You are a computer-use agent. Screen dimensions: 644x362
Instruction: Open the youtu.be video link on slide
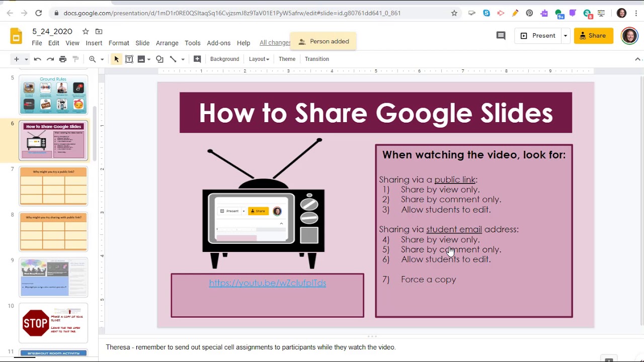click(x=268, y=283)
